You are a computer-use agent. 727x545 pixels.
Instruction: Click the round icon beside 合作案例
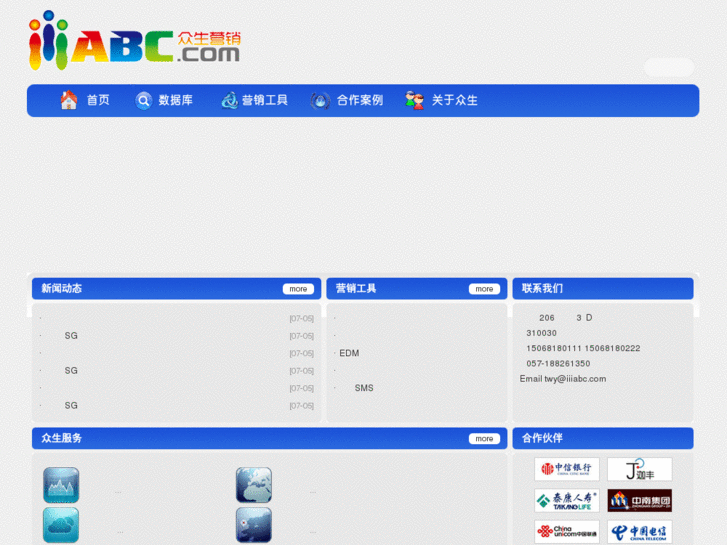320,100
